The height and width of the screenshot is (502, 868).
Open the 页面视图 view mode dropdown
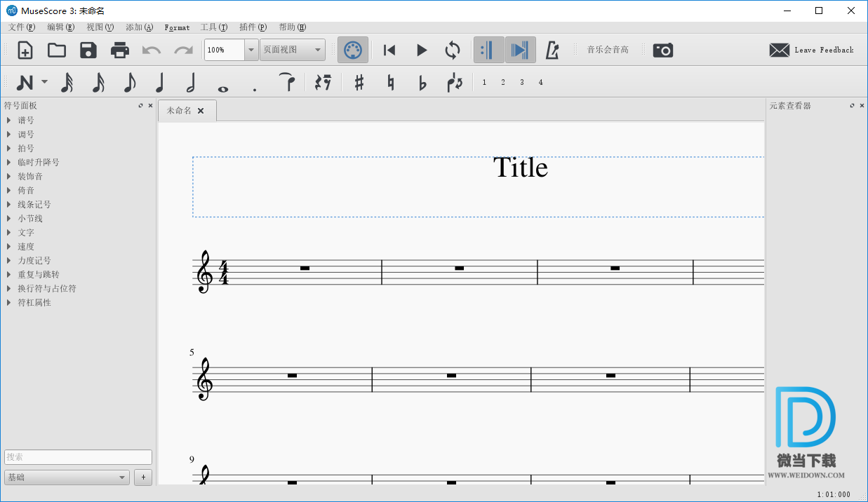click(293, 50)
